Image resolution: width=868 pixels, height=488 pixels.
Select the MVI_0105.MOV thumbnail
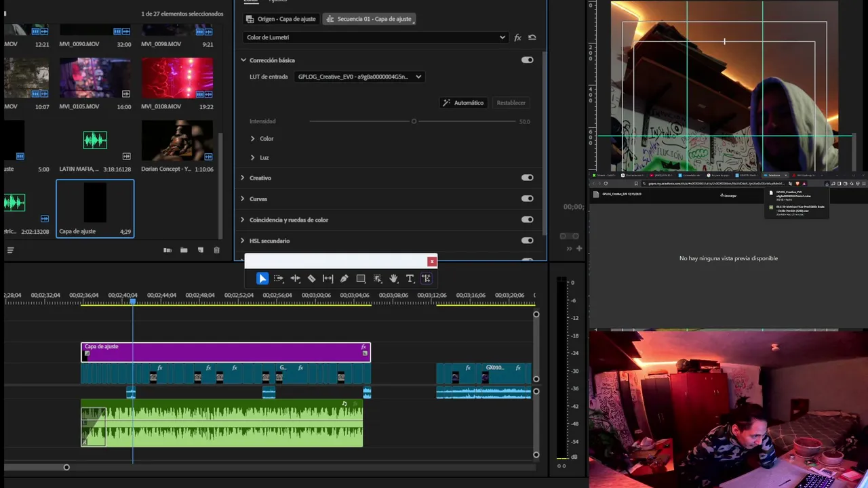[x=95, y=78]
